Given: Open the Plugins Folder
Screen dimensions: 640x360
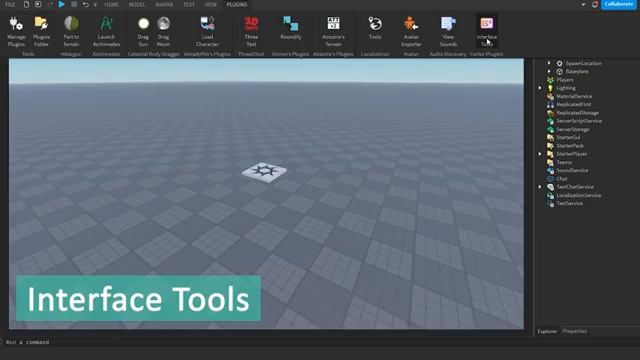Looking at the screenshot, I should [41, 31].
